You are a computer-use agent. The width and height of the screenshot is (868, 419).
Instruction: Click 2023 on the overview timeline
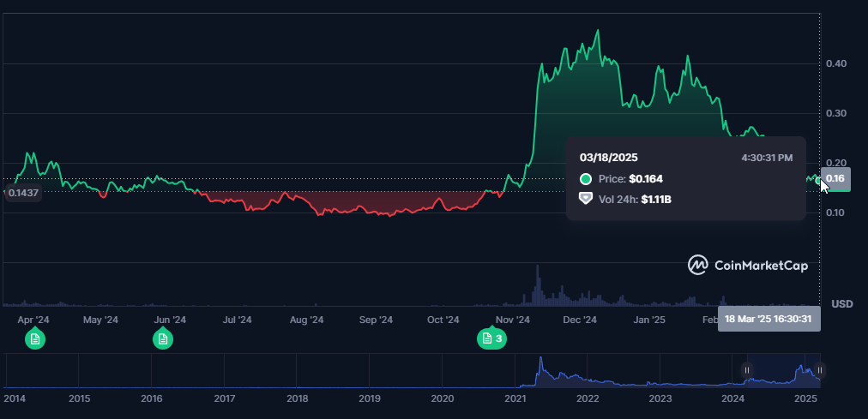[660, 398]
